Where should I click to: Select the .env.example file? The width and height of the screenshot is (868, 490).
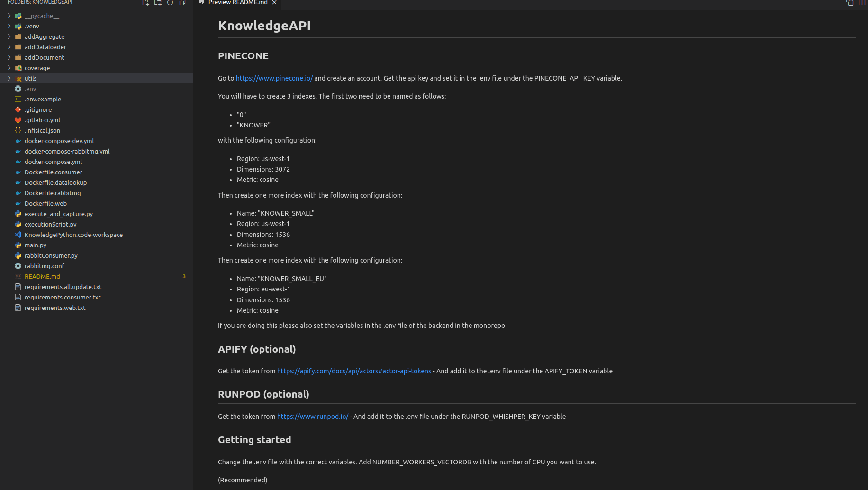click(x=43, y=99)
